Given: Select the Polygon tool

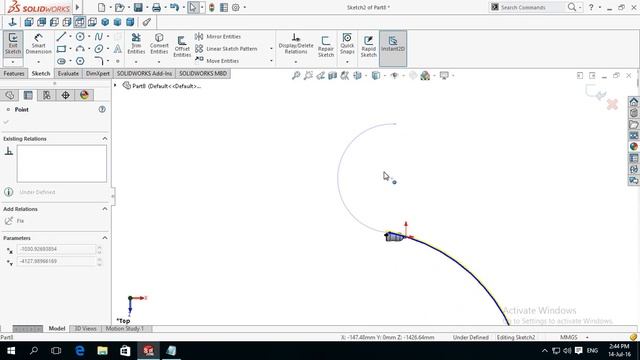Looking at the screenshot, I should (x=80, y=61).
